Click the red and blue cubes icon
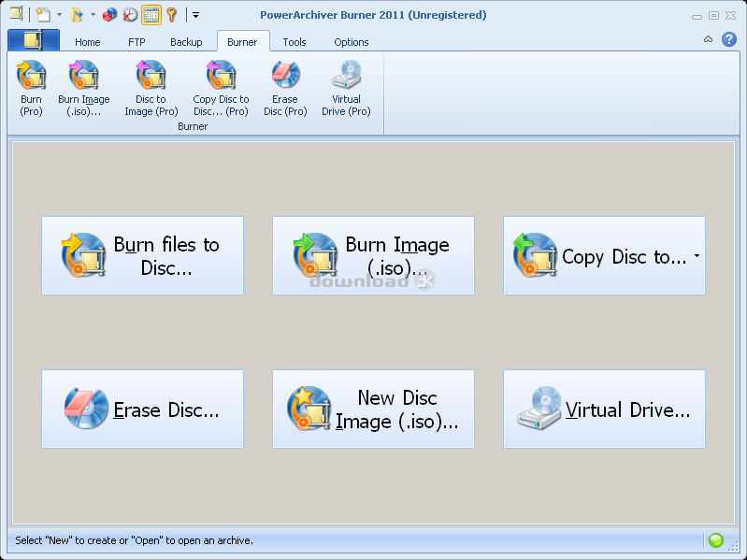This screenshot has height=560, width=747. point(109,15)
